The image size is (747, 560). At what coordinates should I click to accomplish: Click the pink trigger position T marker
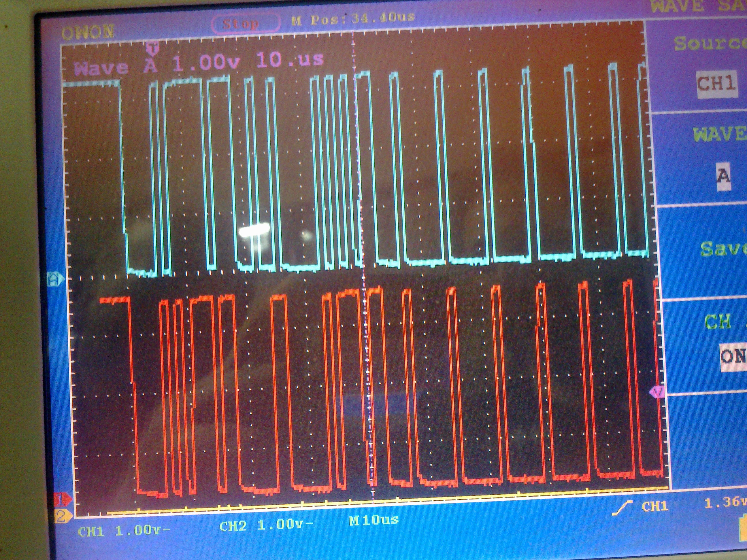(x=153, y=49)
